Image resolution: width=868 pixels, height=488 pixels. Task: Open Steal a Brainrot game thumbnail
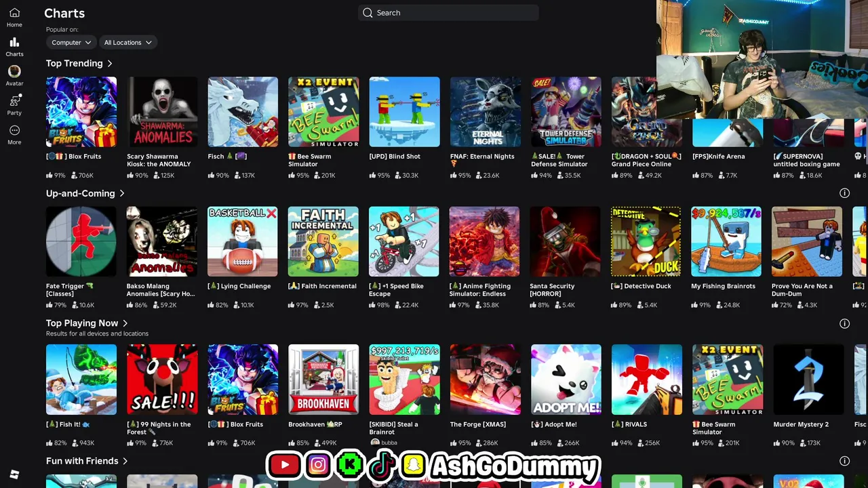tap(404, 380)
